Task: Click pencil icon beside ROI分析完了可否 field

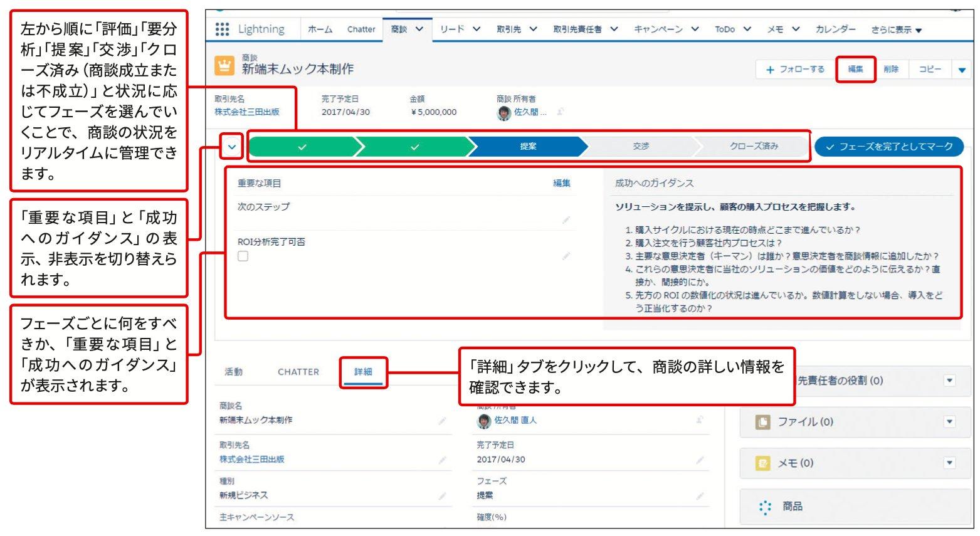Action: click(x=566, y=256)
